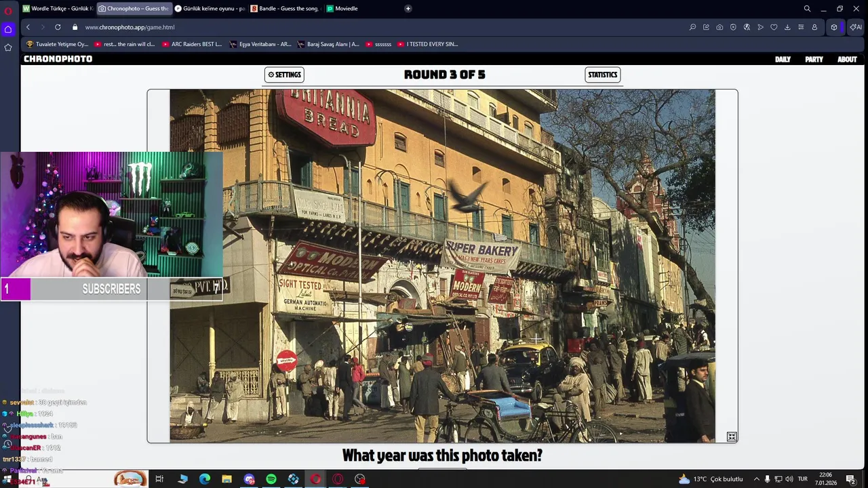The image size is (868, 488).
Task: Open the find-in-page zoom icon
Action: coord(692,27)
